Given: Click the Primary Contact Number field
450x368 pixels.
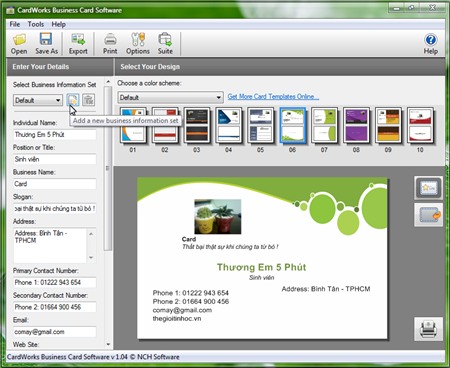Looking at the screenshot, I should tap(55, 283).
